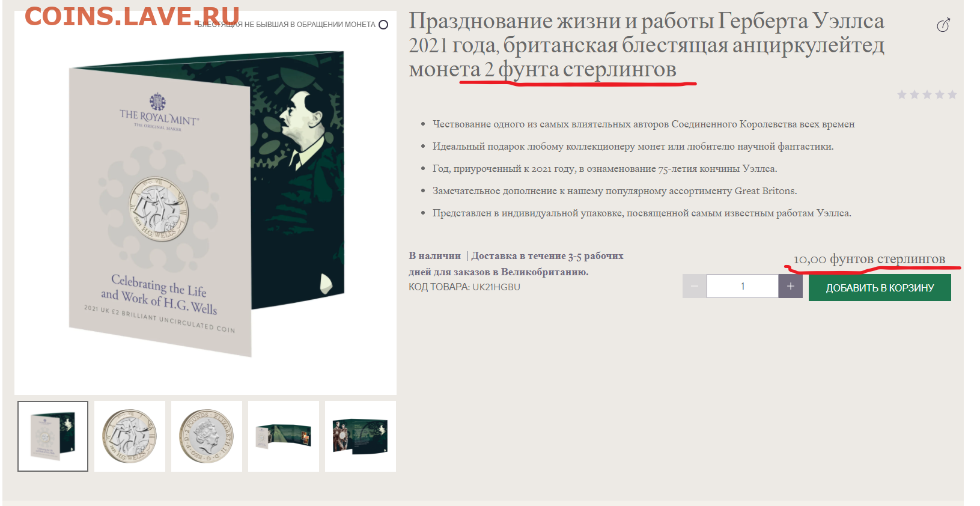Rate the product with the second star
The height and width of the screenshot is (506, 980).
[915, 94]
